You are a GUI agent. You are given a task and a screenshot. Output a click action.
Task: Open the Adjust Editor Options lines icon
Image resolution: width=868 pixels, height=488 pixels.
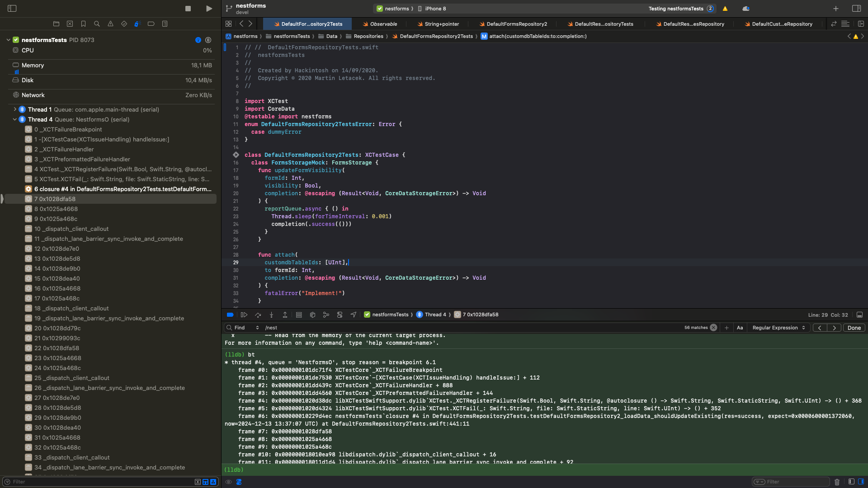point(845,24)
